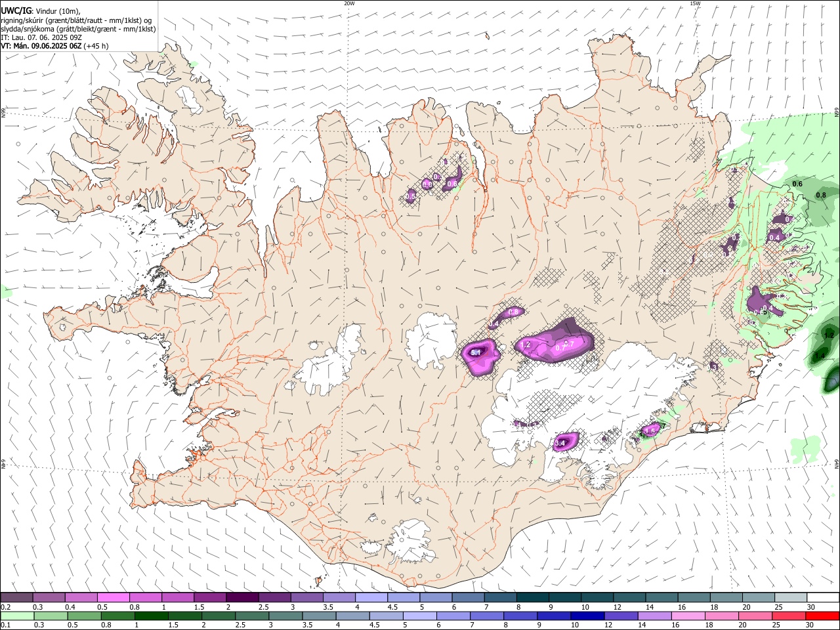Viewport: 840px width, 630px height.
Task: Click the 'UWC/IG: Vindur (10m)' title line
Action: (41, 10)
